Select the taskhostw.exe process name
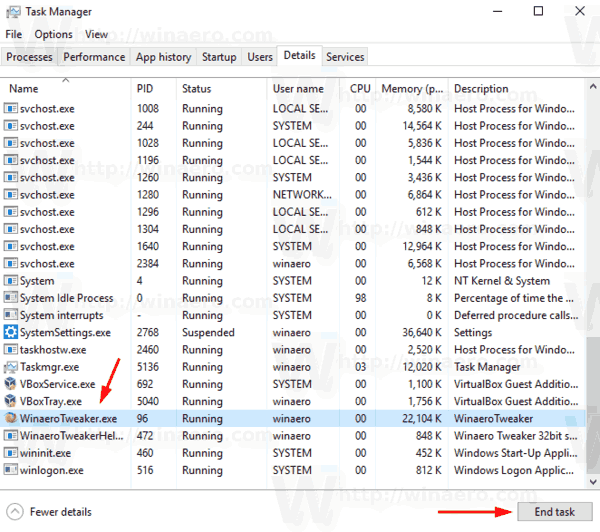Image resolution: width=600 pixels, height=532 pixels. pos(53,349)
